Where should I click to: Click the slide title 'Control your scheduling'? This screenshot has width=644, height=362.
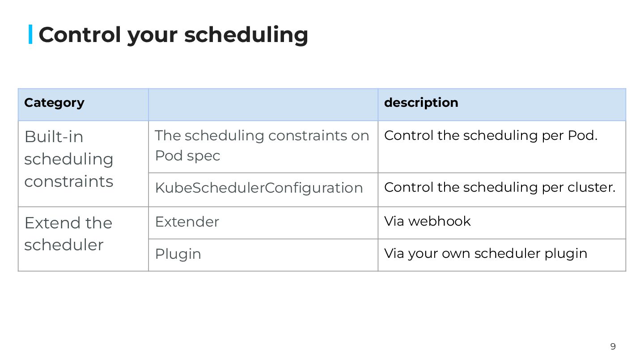pyautogui.click(x=173, y=35)
